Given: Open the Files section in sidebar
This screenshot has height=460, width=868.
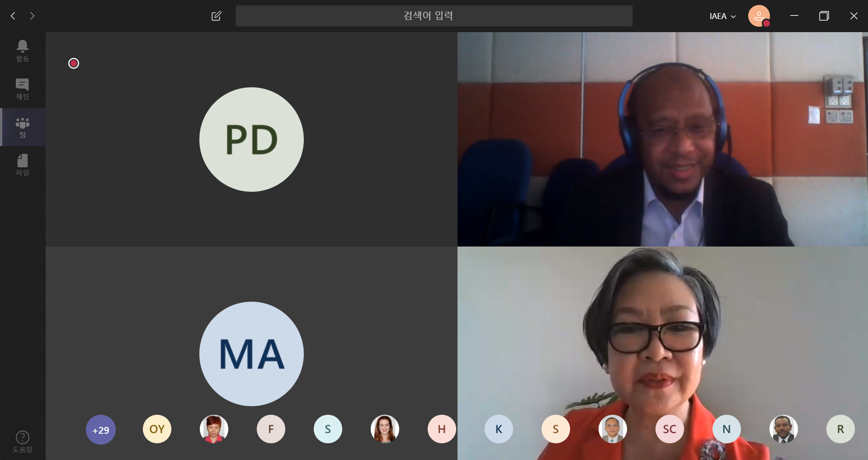Looking at the screenshot, I should [22, 165].
